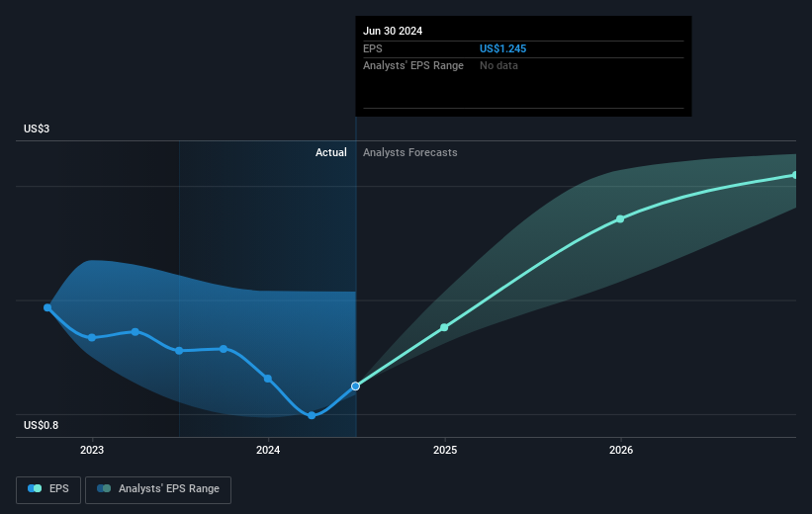Select the Jun 30 2024 EPS data point
This screenshot has height=514, width=812.
[x=355, y=386]
